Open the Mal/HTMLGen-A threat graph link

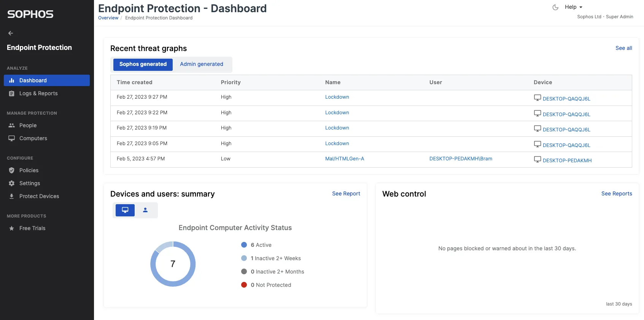pyautogui.click(x=345, y=159)
